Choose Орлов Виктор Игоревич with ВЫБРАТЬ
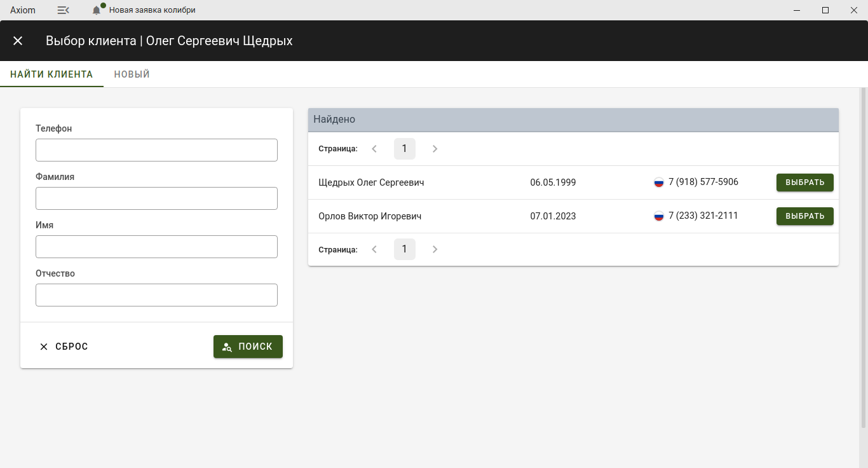Image resolution: width=868 pixels, height=468 pixels. pos(804,216)
